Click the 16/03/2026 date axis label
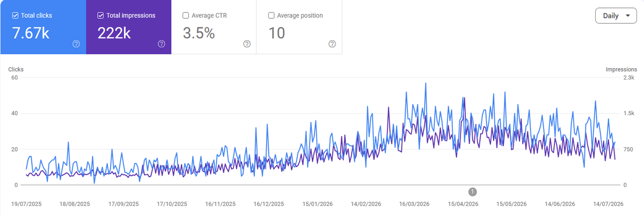 (414, 204)
